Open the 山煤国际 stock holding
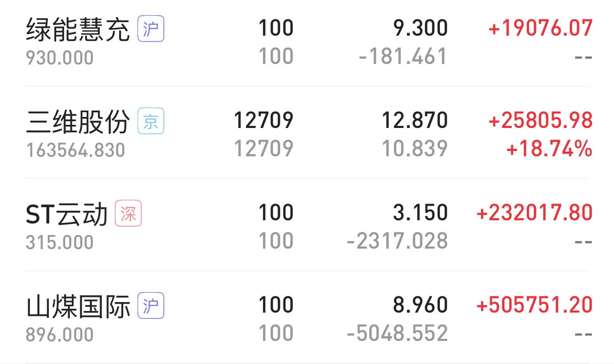Screen dimensions: 614x364 [307, 317]
